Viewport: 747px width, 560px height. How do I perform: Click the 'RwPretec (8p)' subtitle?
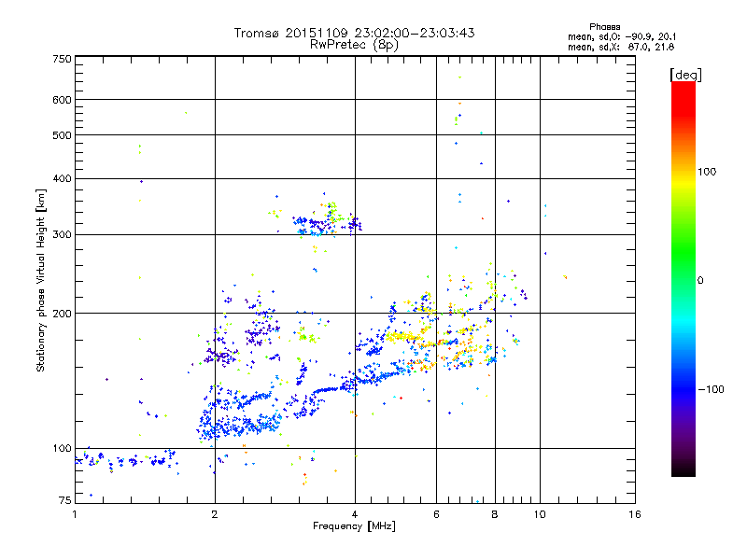tap(354, 45)
